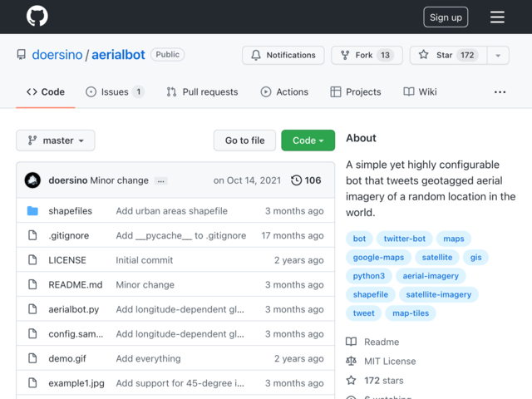Open commit Add urban areas shapefile
Screen dimensions: 532x399
pyautogui.click(x=172, y=210)
